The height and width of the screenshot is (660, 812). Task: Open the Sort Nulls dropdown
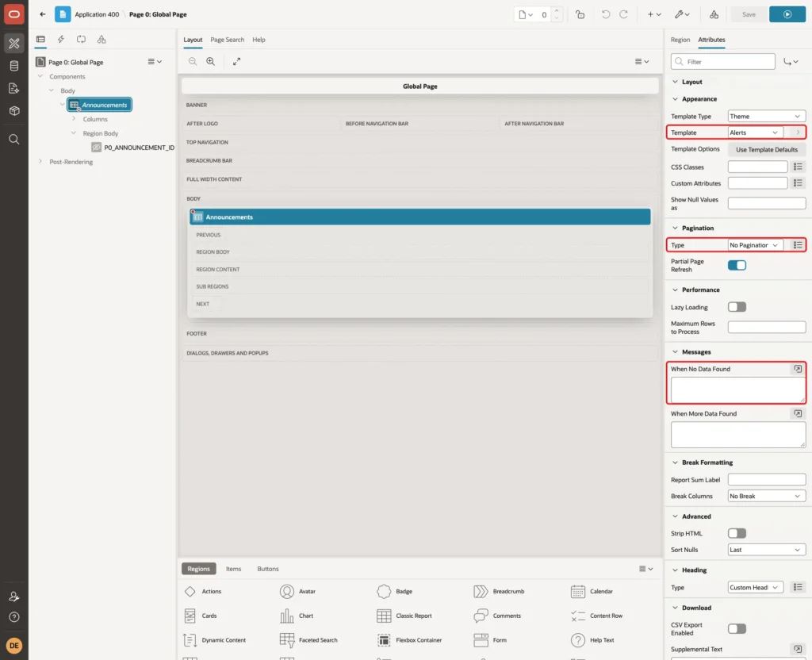coord(767,550)
